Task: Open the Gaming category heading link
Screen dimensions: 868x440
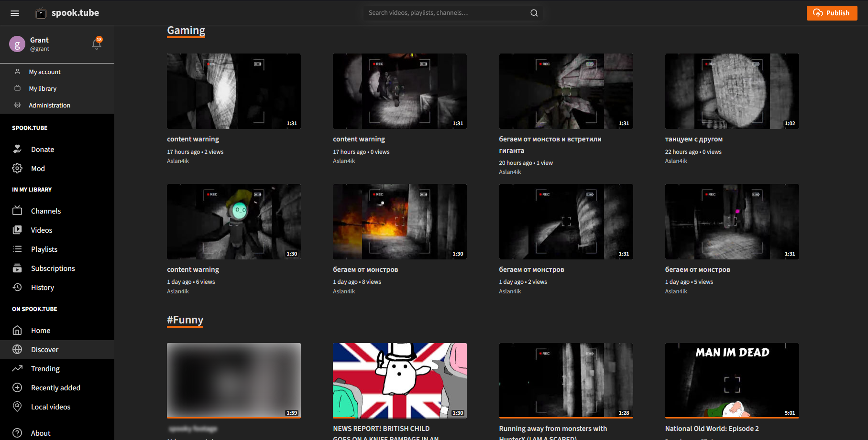Action: point(186,31)
